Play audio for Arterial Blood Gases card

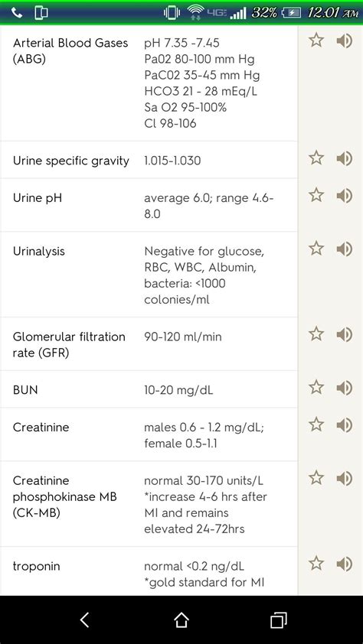coord(345,41)
